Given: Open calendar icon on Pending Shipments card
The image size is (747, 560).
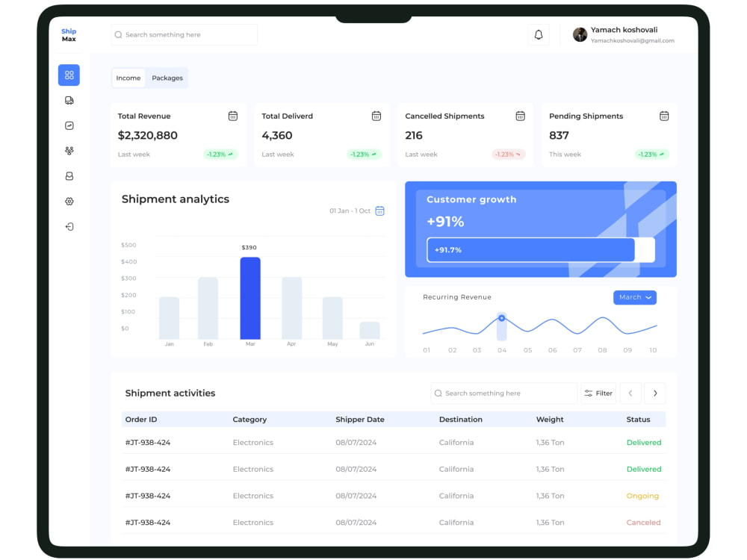Looking at the screenshot, I should 664,116.
